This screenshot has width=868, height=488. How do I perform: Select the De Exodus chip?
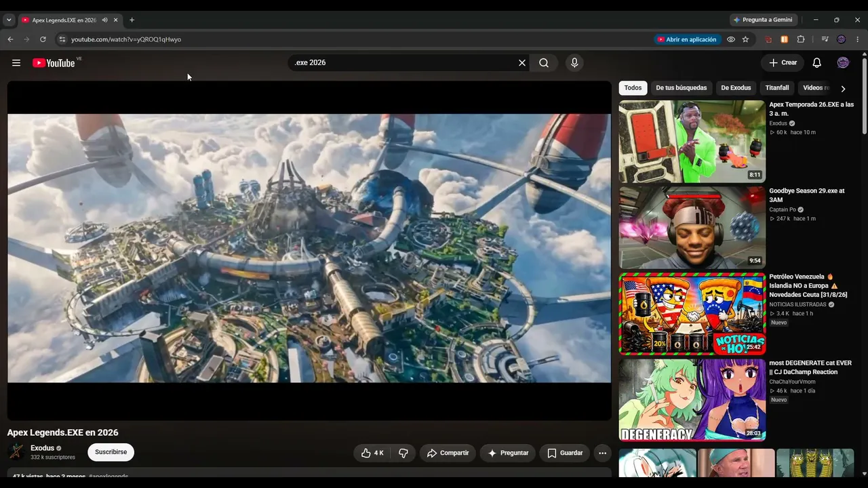click(736, 88)
